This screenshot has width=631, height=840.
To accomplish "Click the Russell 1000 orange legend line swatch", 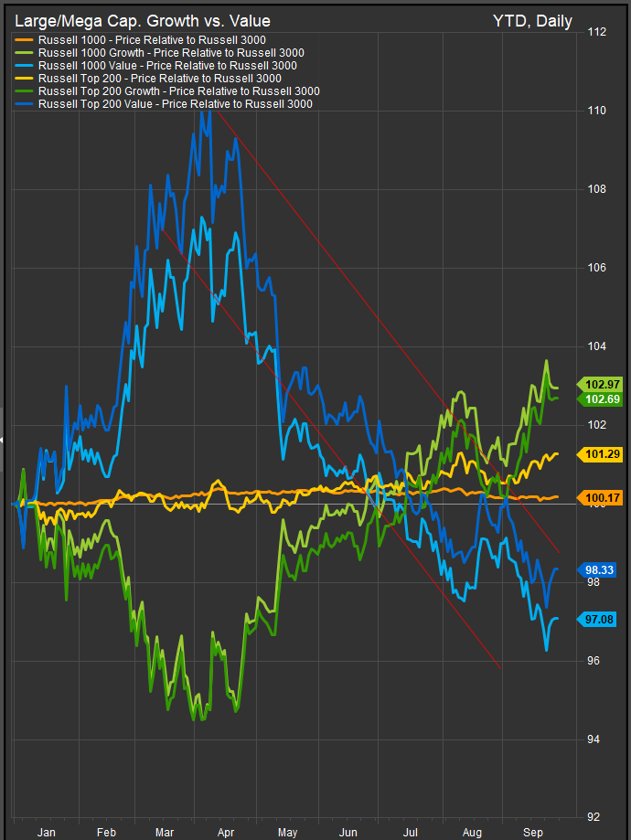I will click(23, 40).
